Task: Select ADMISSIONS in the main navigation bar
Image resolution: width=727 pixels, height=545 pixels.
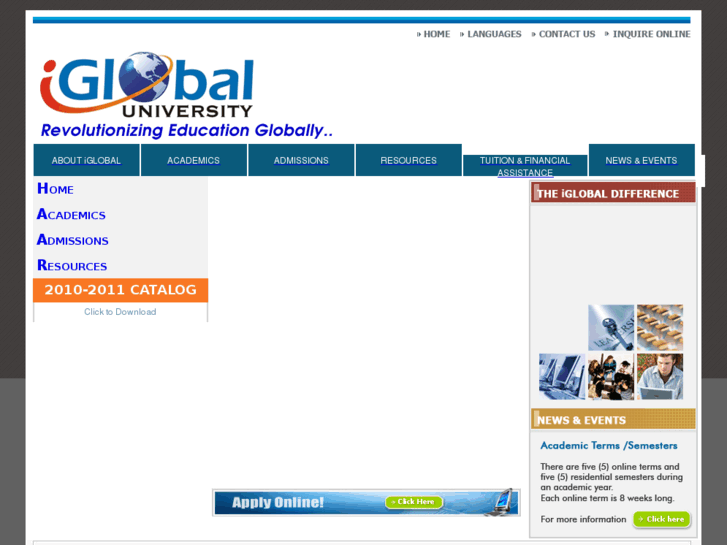Action: (301, 160)
